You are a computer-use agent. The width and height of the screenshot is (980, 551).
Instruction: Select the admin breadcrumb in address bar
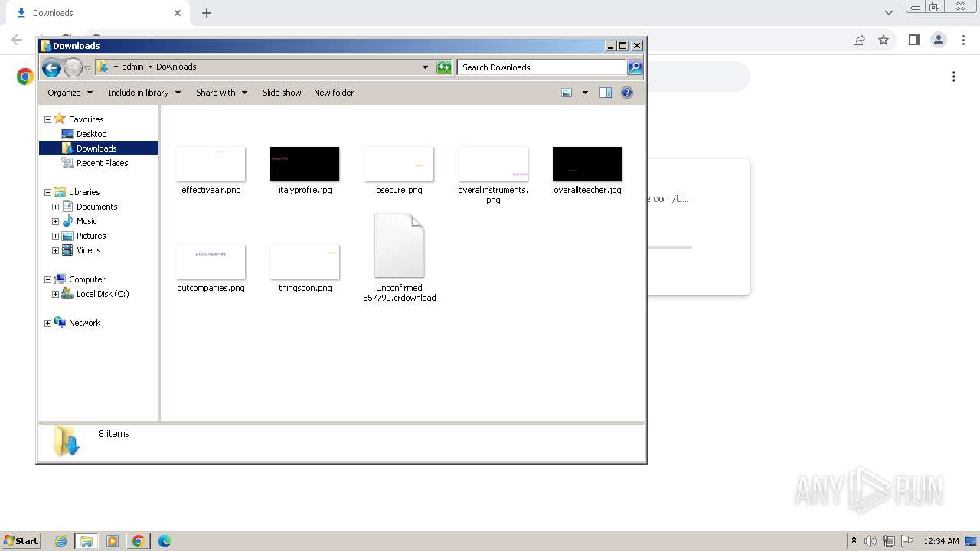click(x=132, y=67)
